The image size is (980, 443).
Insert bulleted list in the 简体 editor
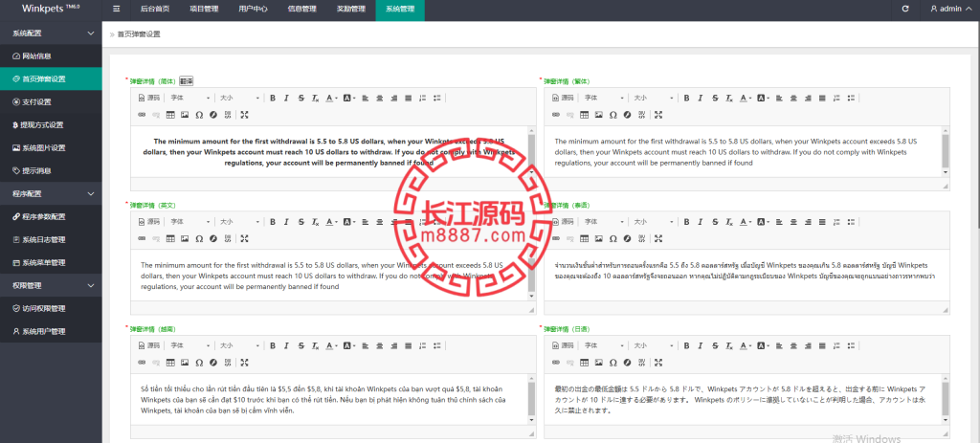tap(436, 99)
